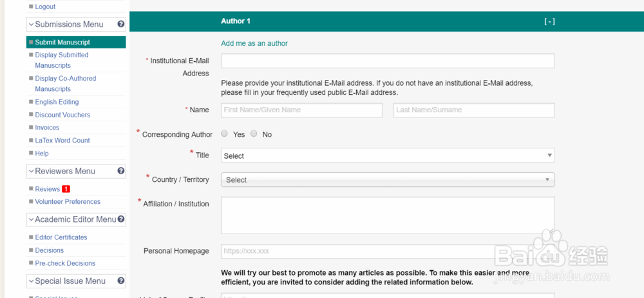644x298 pixels.
Task: Open LaTex Word Count
Action: (x=62, y=141)
